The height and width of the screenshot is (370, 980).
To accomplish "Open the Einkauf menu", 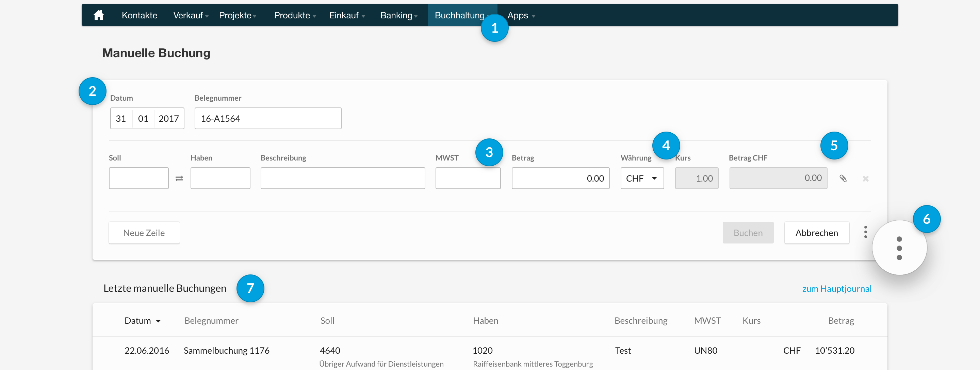I will (347, 15).
